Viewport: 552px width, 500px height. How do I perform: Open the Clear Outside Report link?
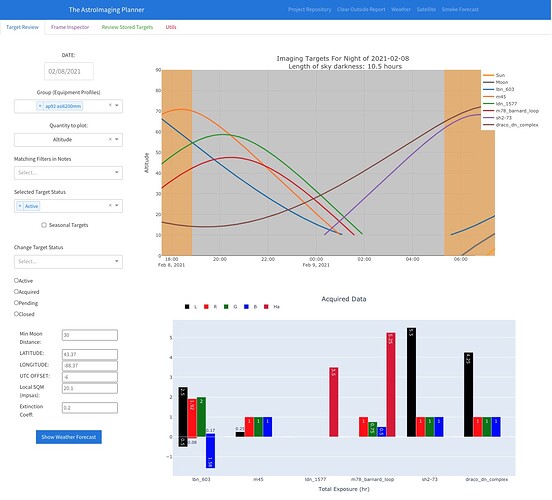[361, 10]
